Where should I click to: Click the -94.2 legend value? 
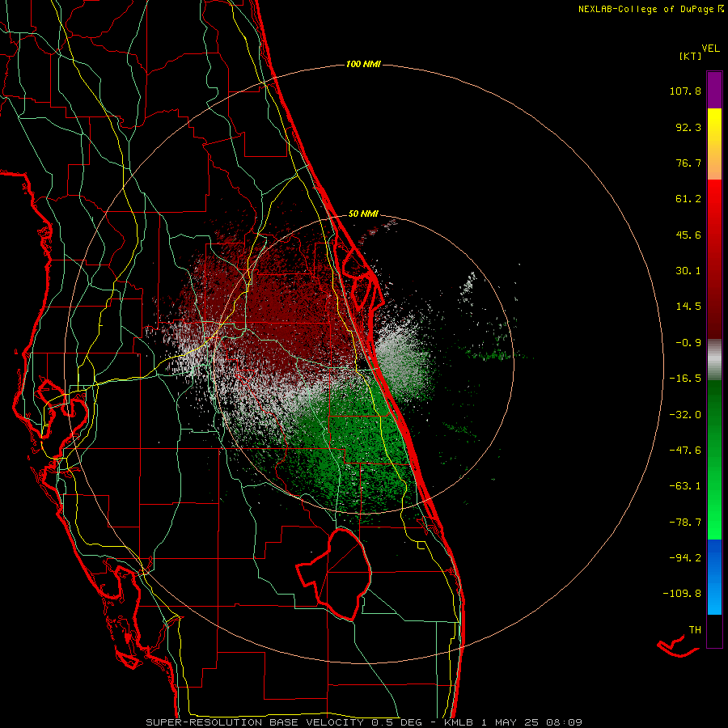point(685,558)
